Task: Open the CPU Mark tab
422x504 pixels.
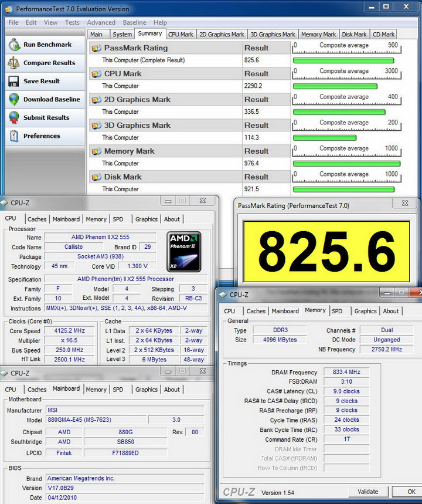Action: point(181,35)
